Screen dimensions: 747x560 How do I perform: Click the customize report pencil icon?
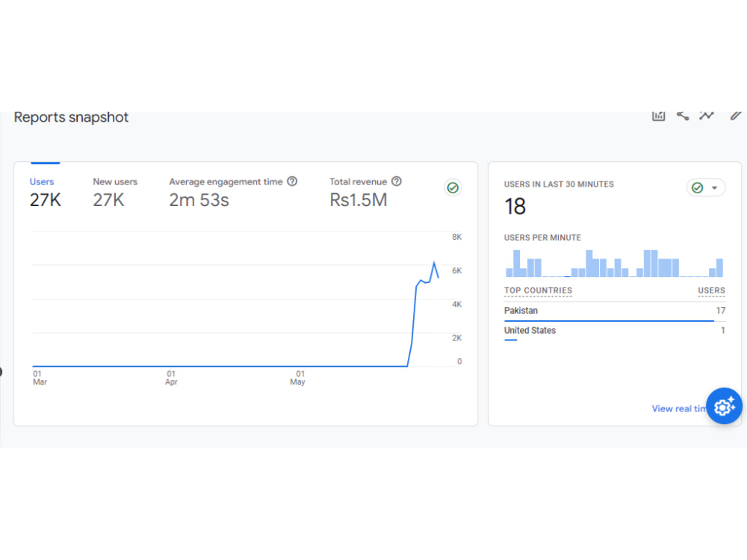[x=736, y=116]
